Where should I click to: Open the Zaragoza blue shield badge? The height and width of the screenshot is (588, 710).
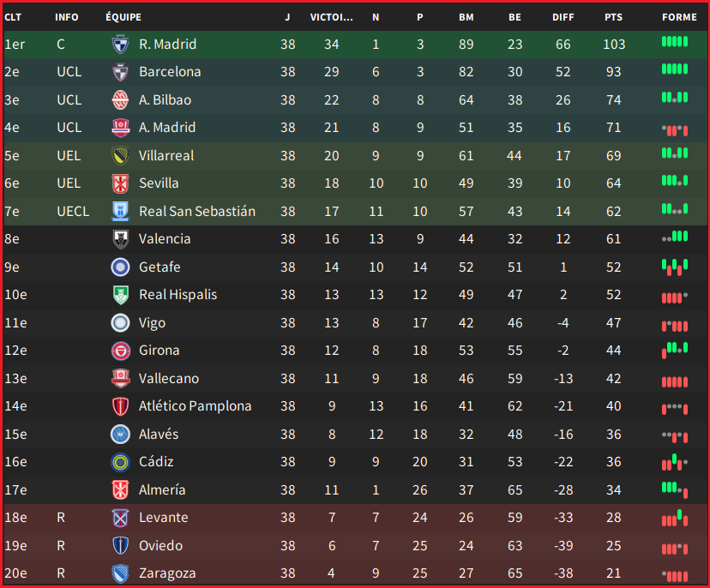120,573
